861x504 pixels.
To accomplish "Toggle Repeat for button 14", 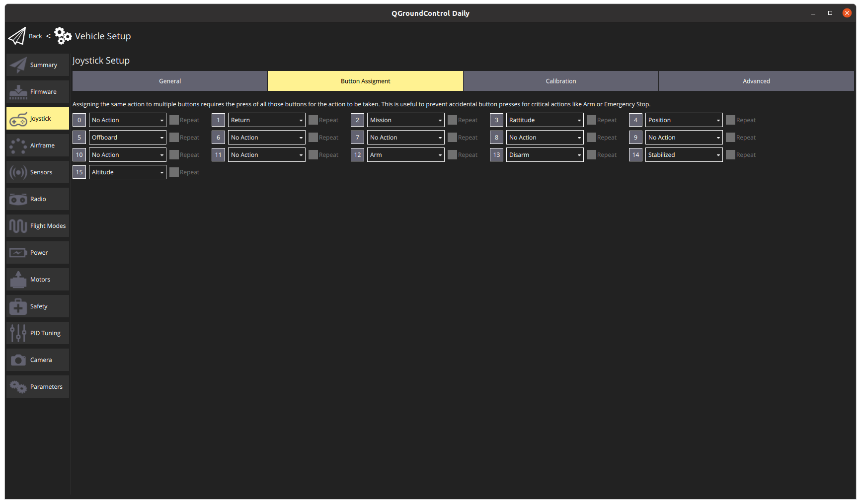I will [730, 155].
